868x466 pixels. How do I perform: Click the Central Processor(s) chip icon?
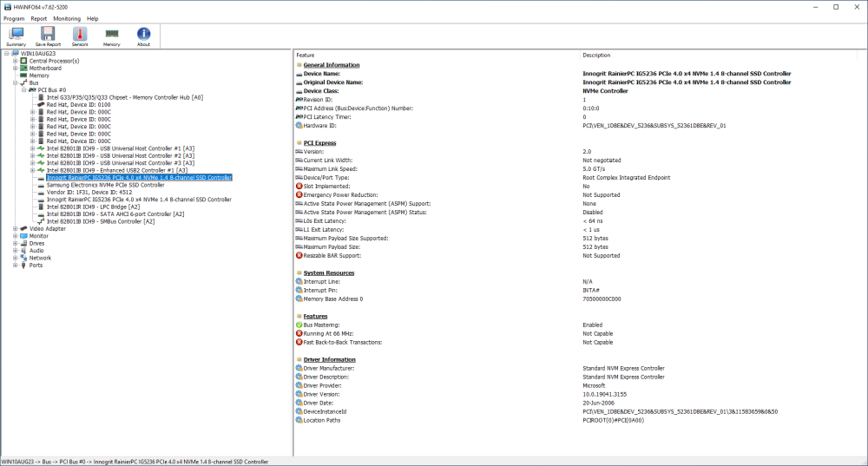coord(23,61)
